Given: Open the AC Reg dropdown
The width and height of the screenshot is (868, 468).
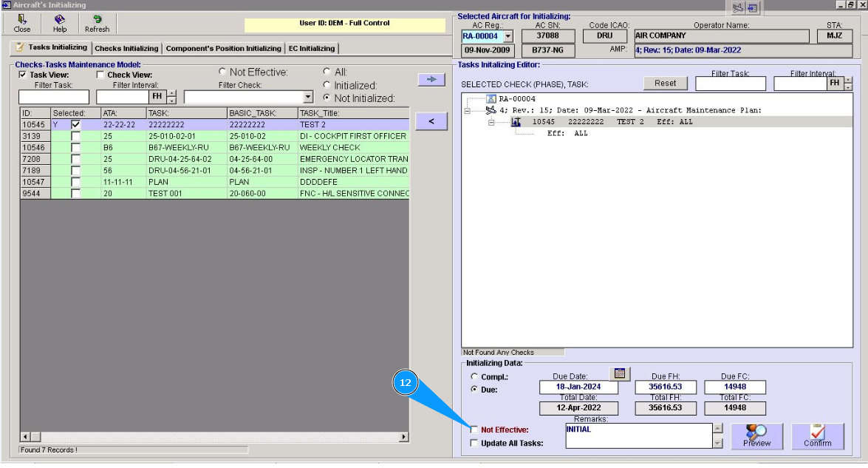Looking at the screenshot, I should point(508,36).
